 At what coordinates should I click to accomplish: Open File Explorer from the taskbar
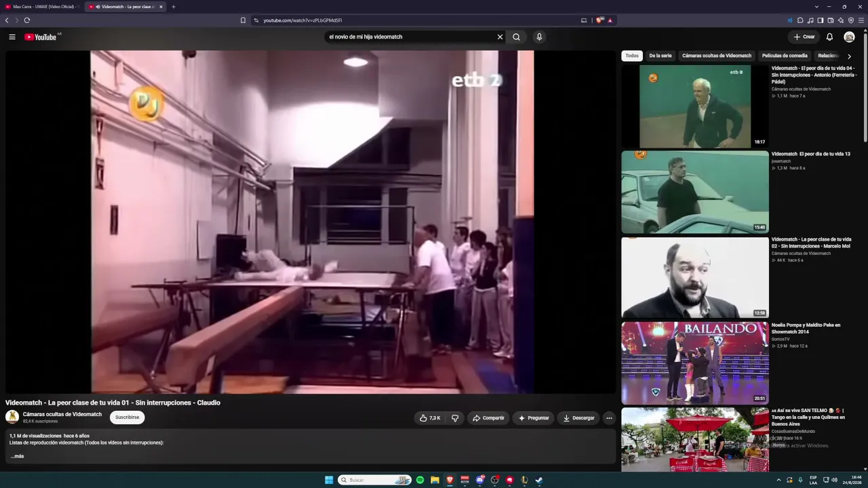click(x=435, y=480)
